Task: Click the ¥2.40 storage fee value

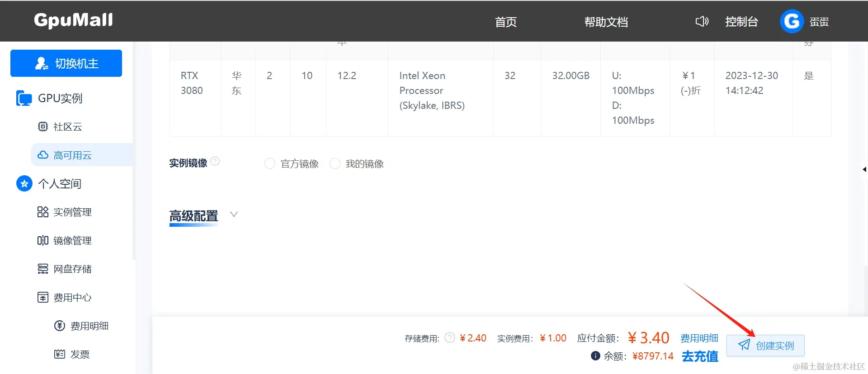Action: pyautogui.click(x=473, y=338)
